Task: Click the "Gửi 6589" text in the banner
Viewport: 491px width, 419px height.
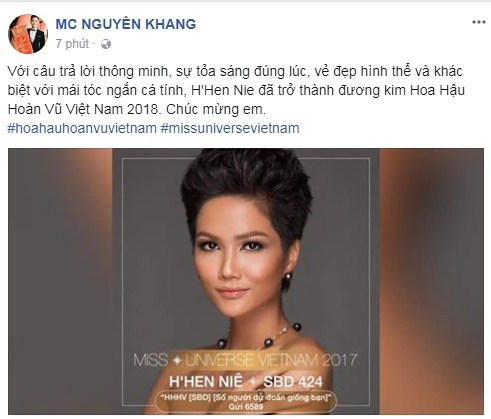Action: click(246, 407)
